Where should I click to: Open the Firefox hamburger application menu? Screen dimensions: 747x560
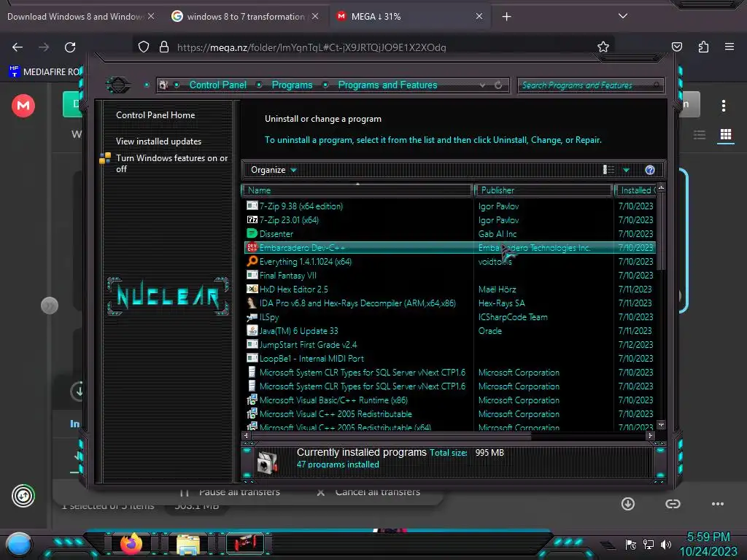[x=729, y=47]
